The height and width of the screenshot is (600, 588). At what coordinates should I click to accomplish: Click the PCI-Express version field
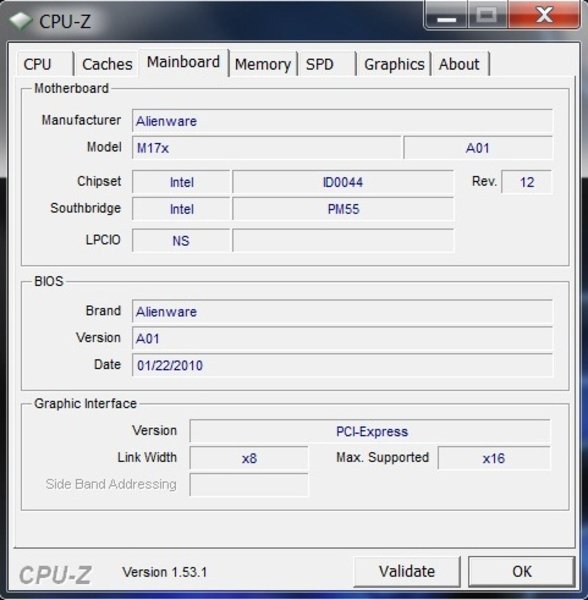[x=370, y=431]
